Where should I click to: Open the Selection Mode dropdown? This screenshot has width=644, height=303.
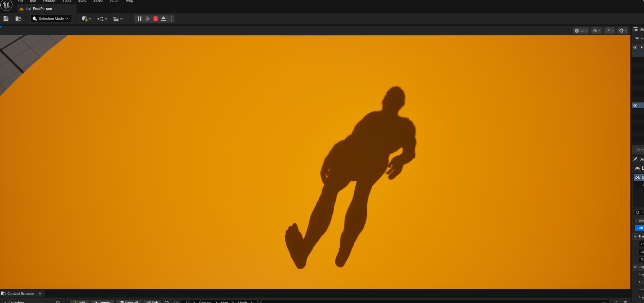coord(51,19)
